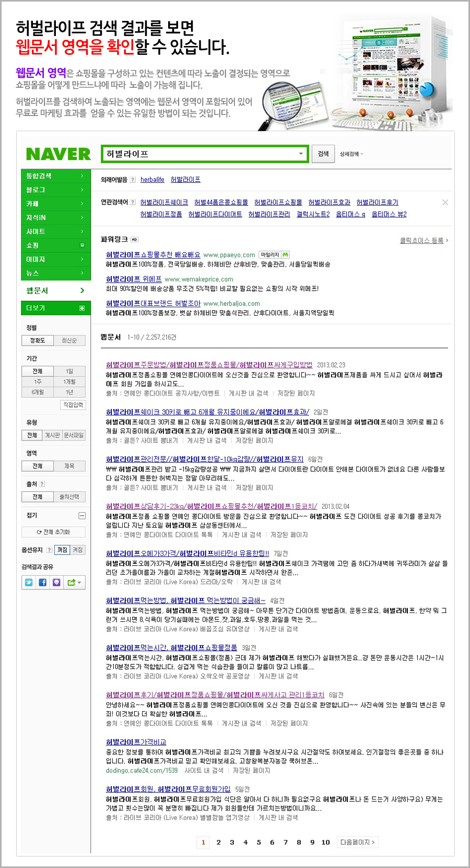Open 지식iN tab in sidebar
The image size is (470, 868).
point(56,217)
